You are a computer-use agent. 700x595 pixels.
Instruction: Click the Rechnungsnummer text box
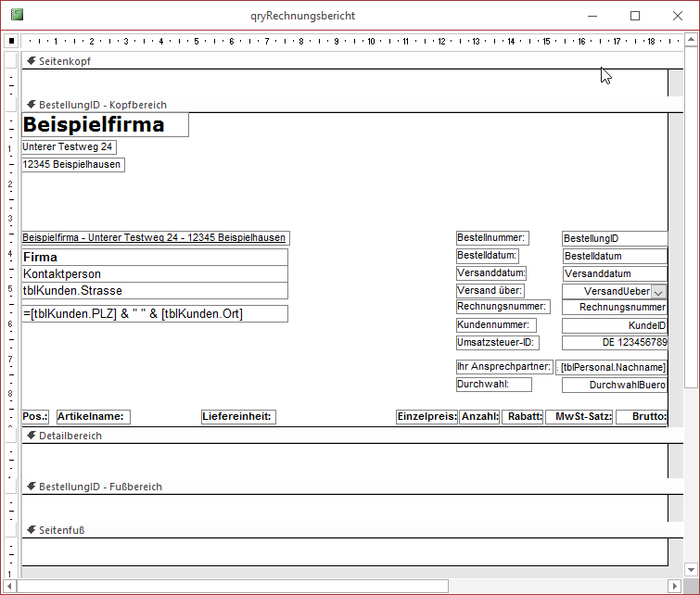click(615, 307)
